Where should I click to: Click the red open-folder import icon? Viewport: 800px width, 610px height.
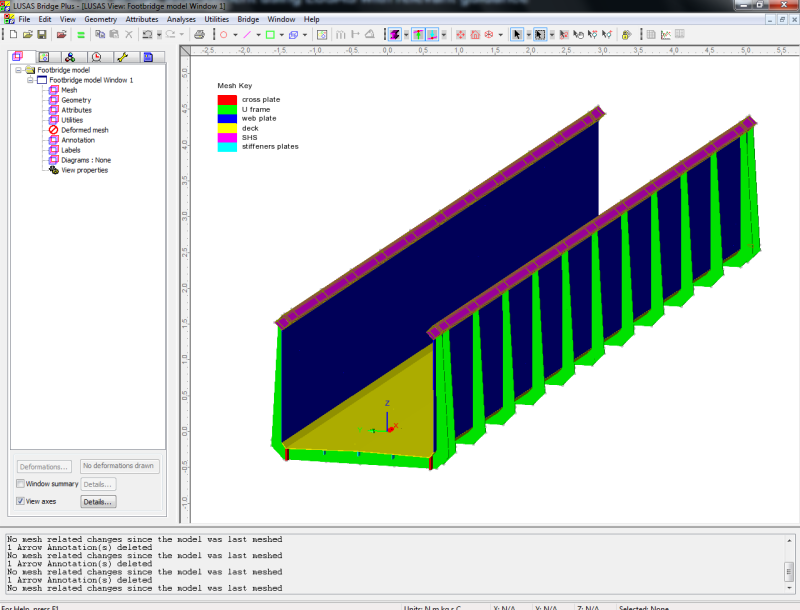[61, 35]
